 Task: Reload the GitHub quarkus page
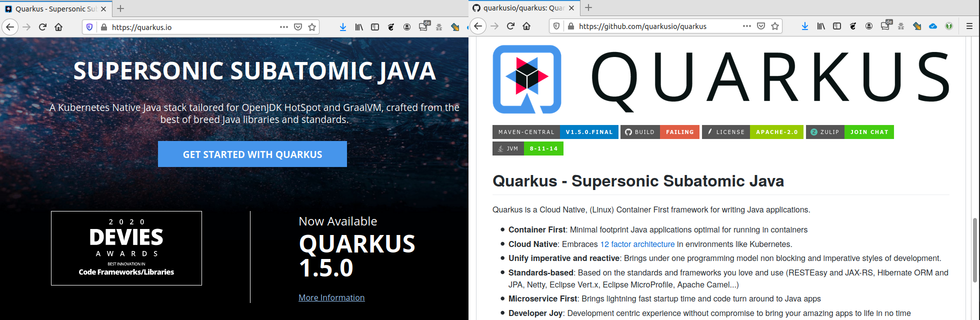pos(510,26)
